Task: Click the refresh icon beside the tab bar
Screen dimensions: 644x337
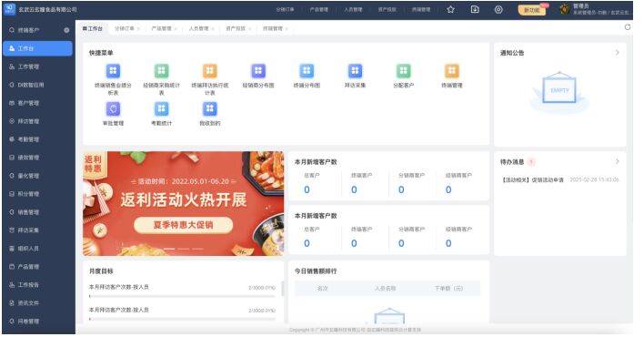Action: pos(628,27)
